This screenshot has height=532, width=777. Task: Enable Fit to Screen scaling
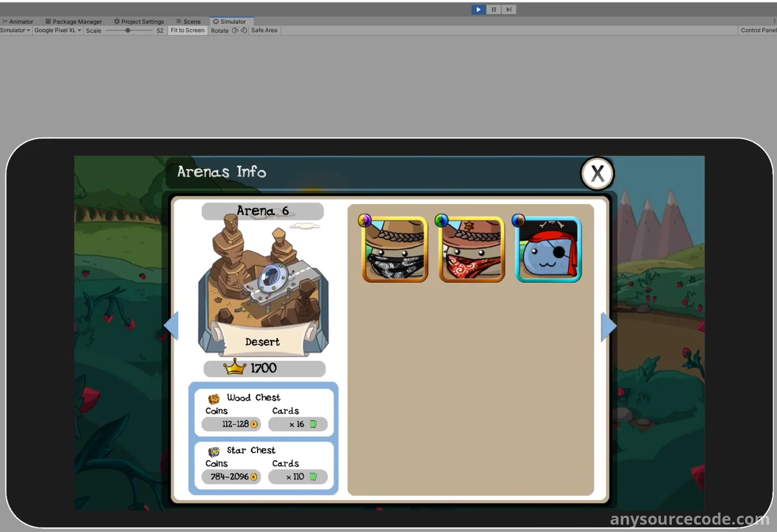(x=187, y=30)
